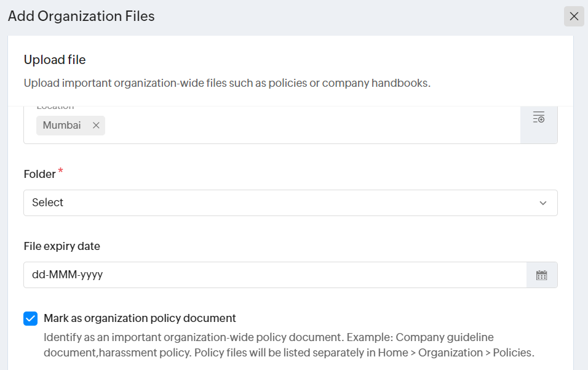
Task: Click the partially hidden Location label
Action: [55, 108]
